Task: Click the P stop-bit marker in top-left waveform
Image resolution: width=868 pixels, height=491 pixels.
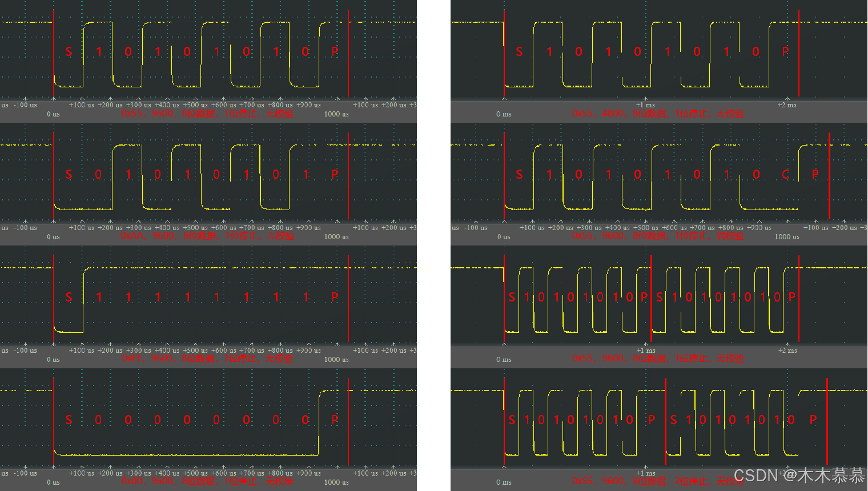Action: pos(335,51)
